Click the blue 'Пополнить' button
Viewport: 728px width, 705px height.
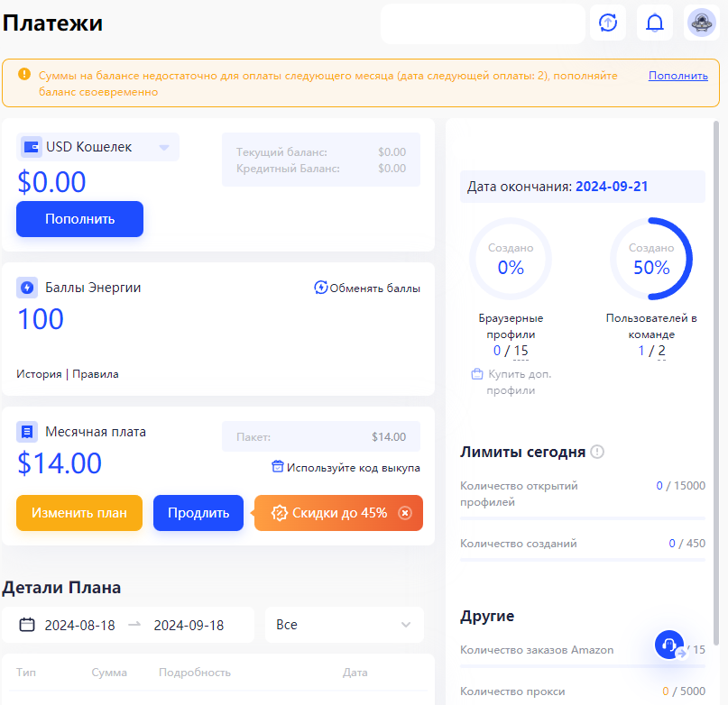[x=80, y=219]
